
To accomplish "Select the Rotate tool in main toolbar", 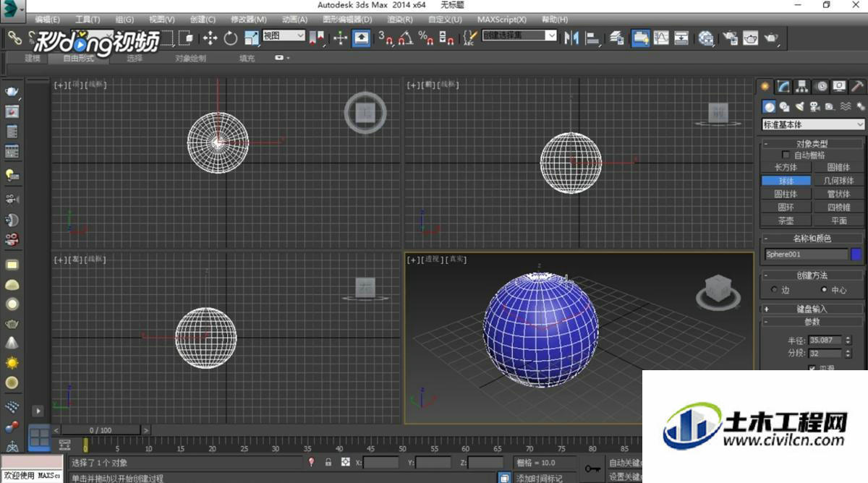I will tap(230, 38).
